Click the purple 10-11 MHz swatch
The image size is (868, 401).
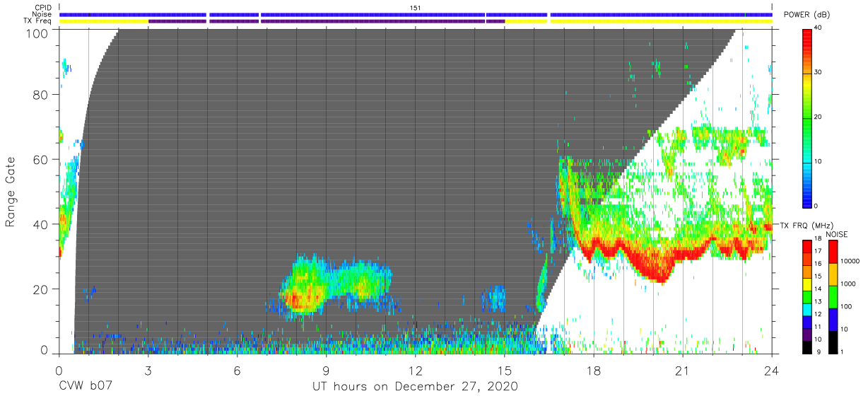coord(807,333)
